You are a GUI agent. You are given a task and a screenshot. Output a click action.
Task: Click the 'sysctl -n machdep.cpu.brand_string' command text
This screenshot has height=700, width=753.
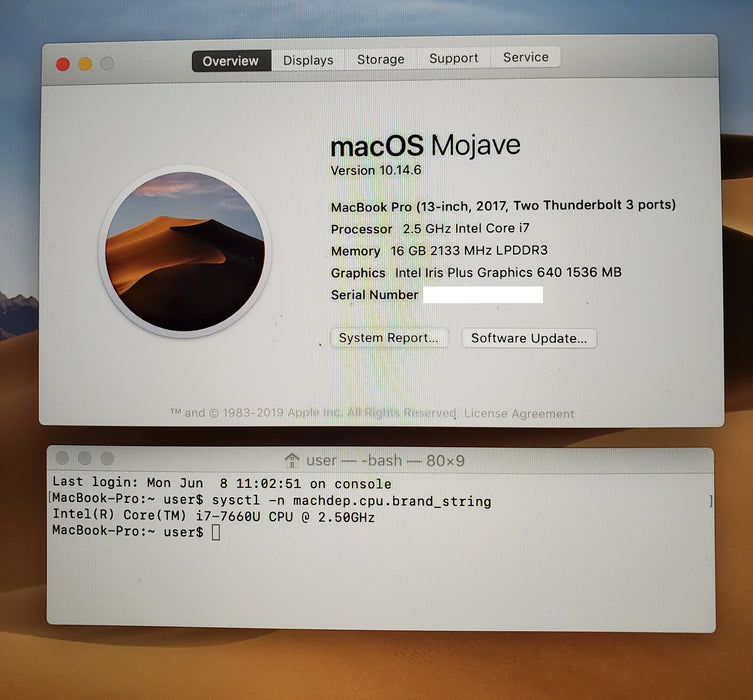352,500
